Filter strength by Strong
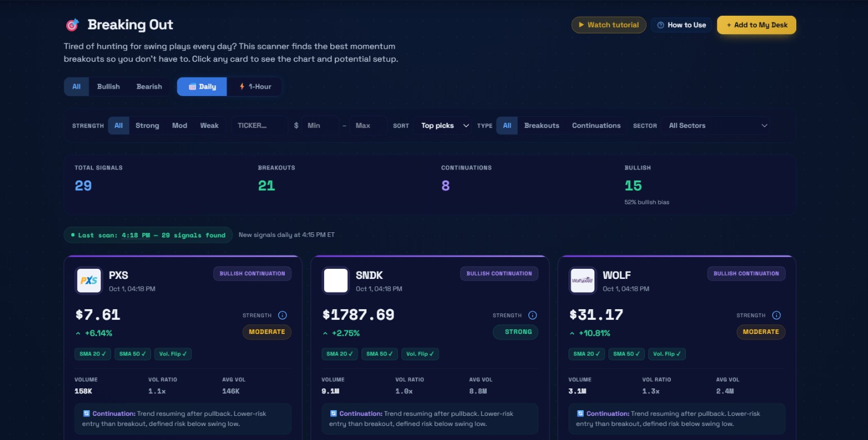868x440 pixels. tap(147, 125)
